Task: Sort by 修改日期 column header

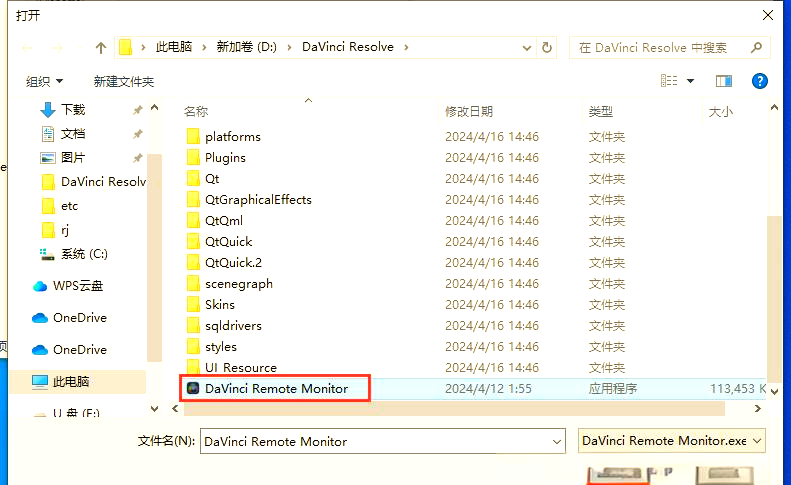Action: [x=469, y=112]
